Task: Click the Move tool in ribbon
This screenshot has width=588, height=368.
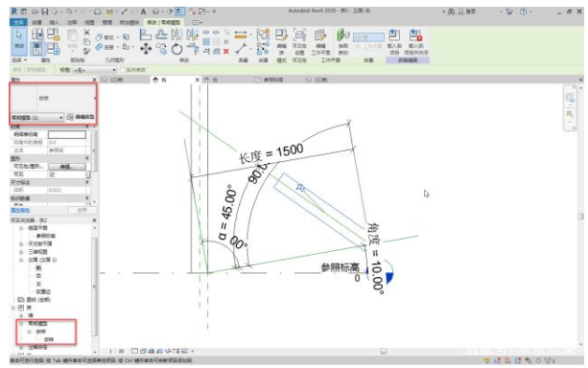Action: (146, 48)
